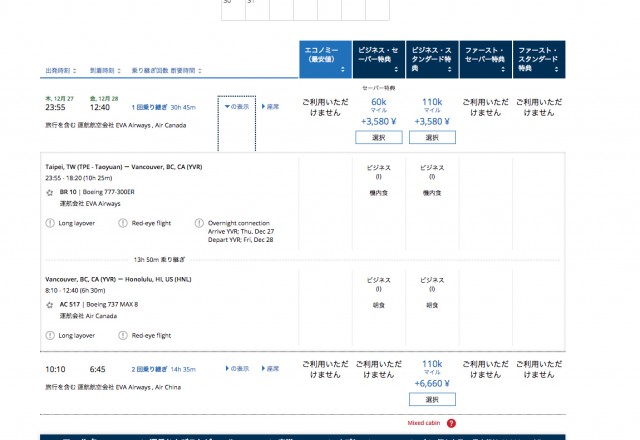This screenshot has height=440, width=640.
Task: Show seats for the 10:10 flight
Action: pyautogui.click(x=270, y=369)
